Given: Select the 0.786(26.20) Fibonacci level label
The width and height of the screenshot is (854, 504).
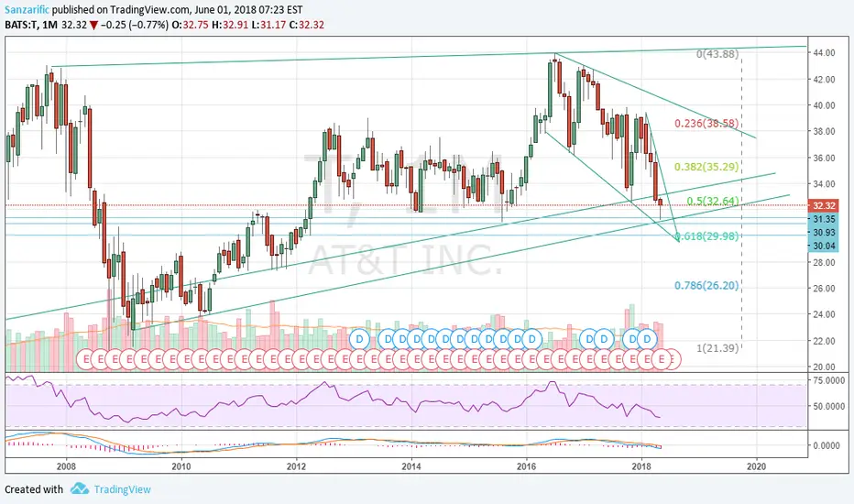Looking at the screenshot, I should click(707, 285).
